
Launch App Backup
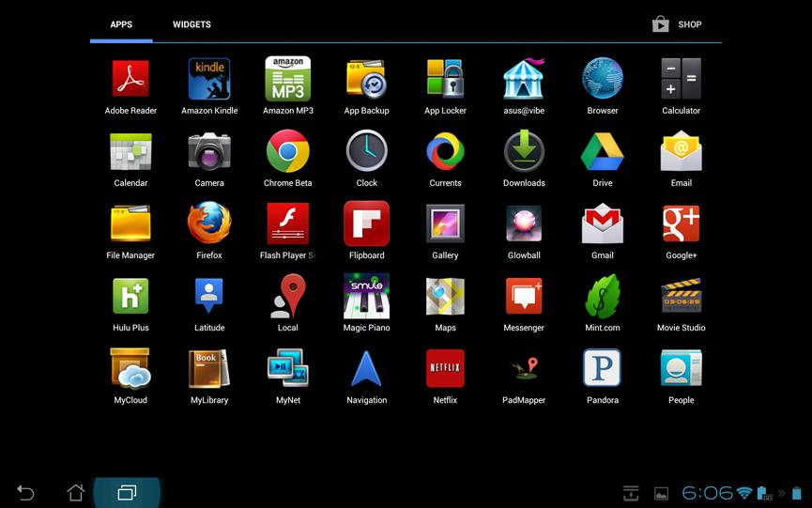[367, 79]
